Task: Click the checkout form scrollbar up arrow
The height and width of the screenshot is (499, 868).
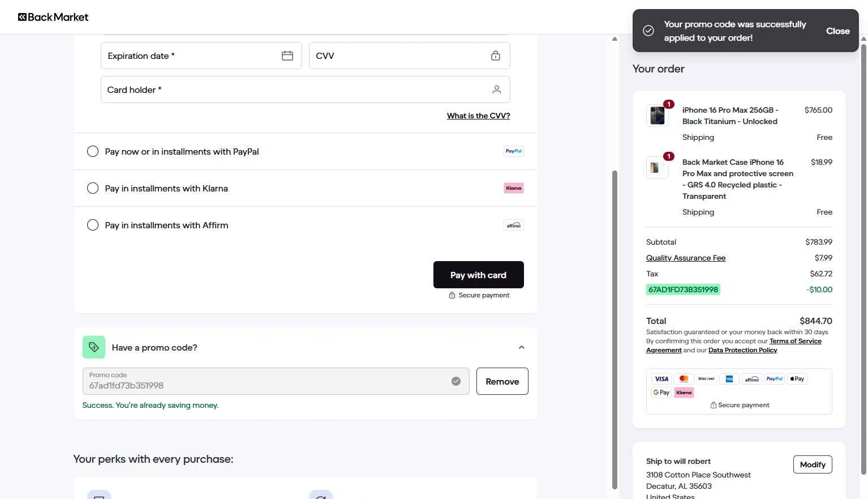Action: tap(615, 39)
